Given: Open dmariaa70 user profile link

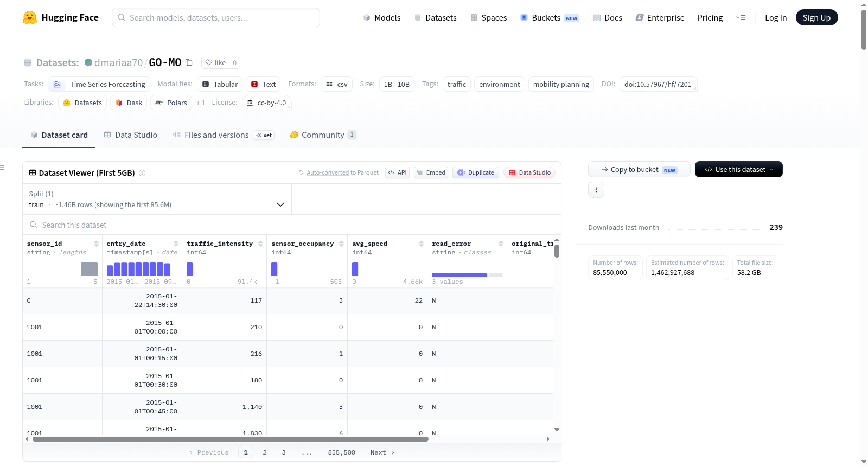Looking at the screenshot, I should [118, 62].
